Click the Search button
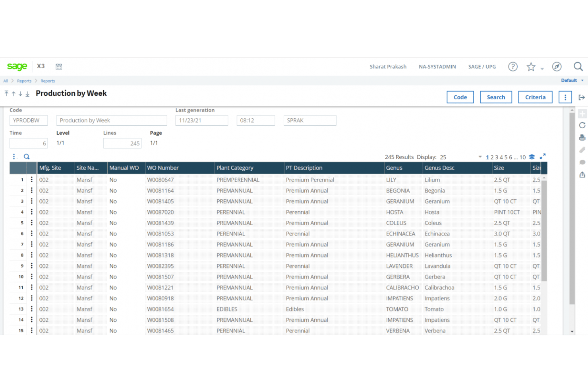 tap(496, 97)
